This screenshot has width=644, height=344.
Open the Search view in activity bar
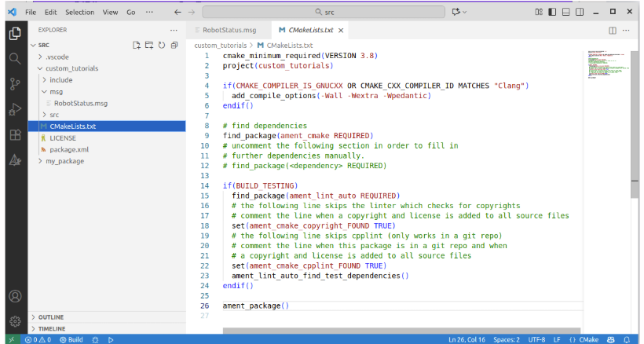point(14,58)
